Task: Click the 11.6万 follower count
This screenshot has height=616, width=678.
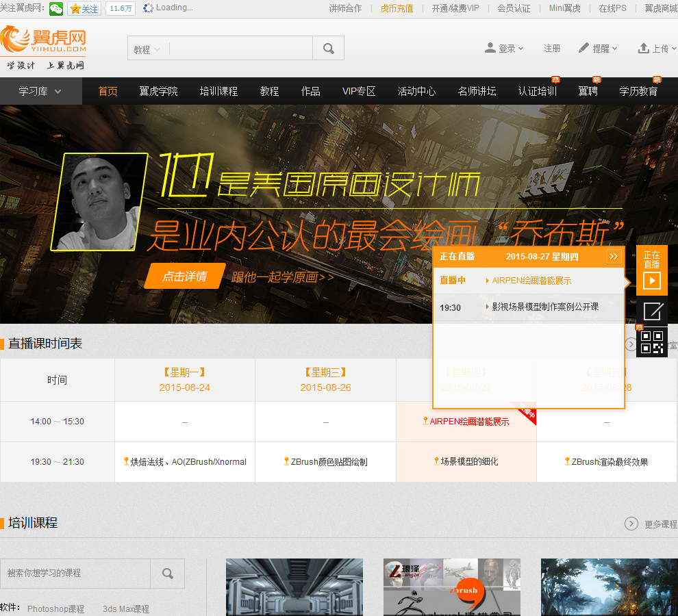Action: [121, 9]
